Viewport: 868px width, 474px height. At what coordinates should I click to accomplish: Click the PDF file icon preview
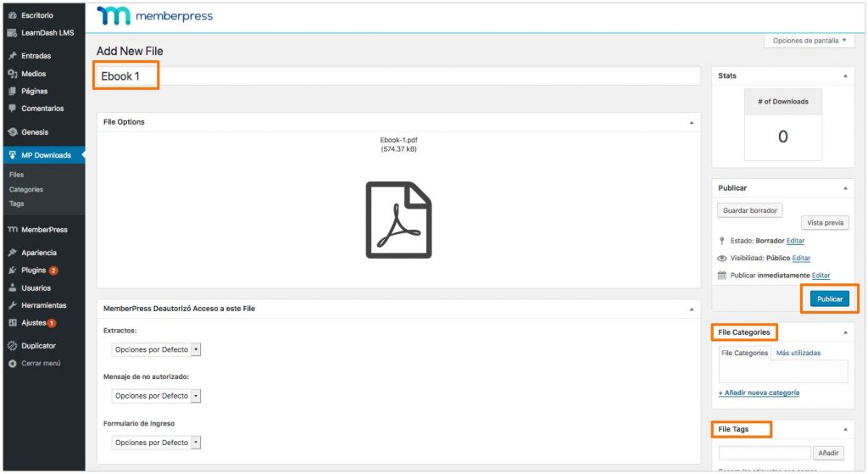pyautogui.click(x=398, y=220)
